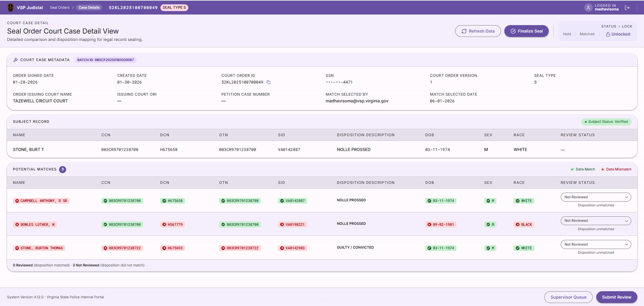Click case number 52KL2025100700049 in header
The width and height of the screenshot is (644, 306).
click(133, 7)
